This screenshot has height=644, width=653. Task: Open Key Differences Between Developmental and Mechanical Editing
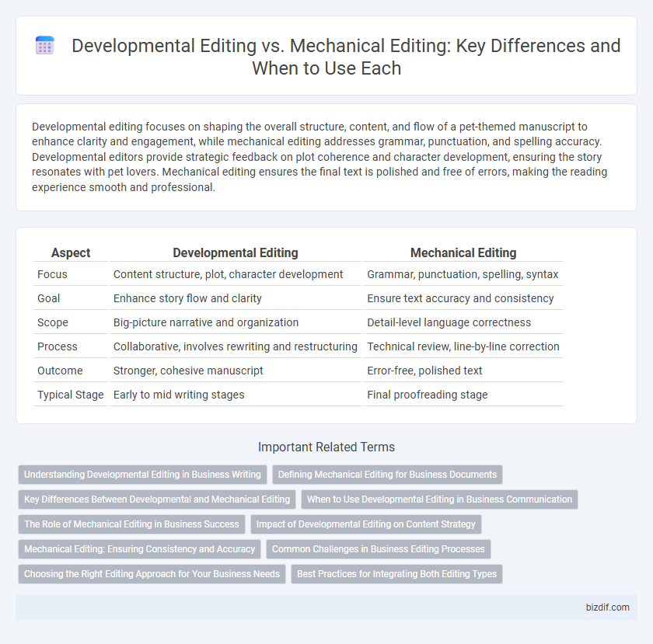(x=157, y=500)
